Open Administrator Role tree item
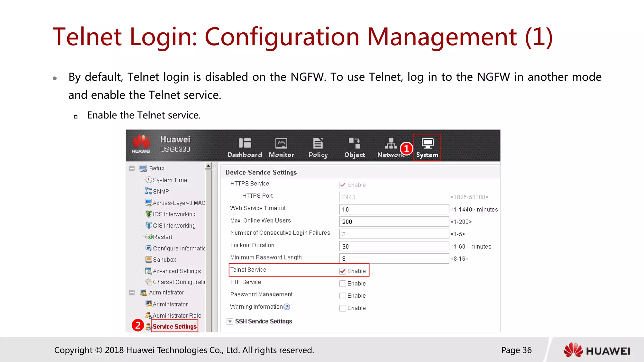Image resolution: width=644 pixels, height=362 pixels. [x=177, y=315]
